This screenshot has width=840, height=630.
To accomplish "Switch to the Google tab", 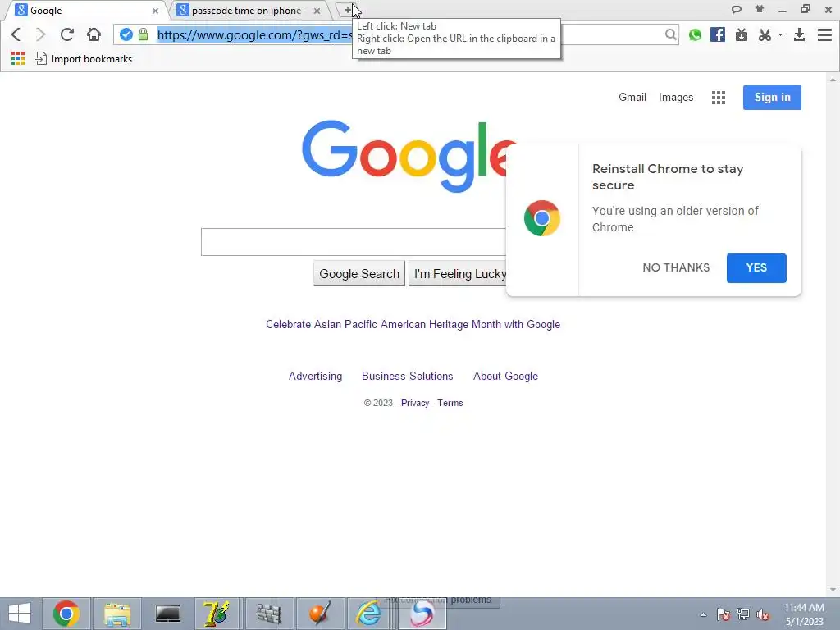I will coord(85,10).
